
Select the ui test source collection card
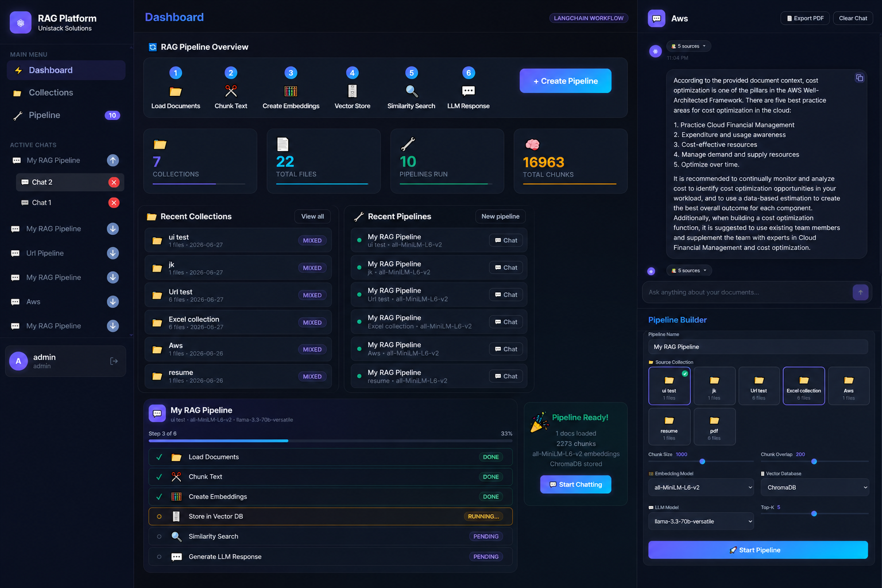[669, 386]
